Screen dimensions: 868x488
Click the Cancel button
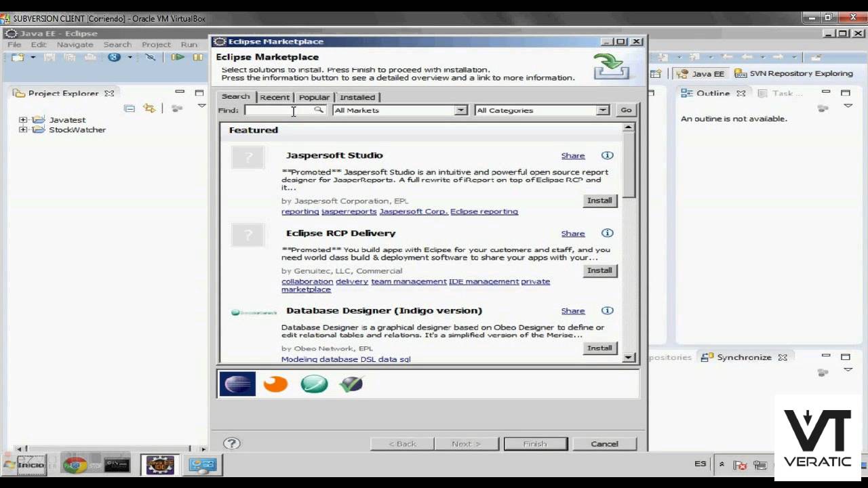[x=604, y=444]
